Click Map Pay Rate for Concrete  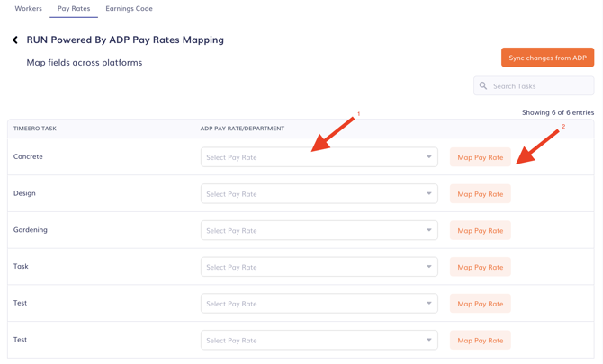pos(480,157)
